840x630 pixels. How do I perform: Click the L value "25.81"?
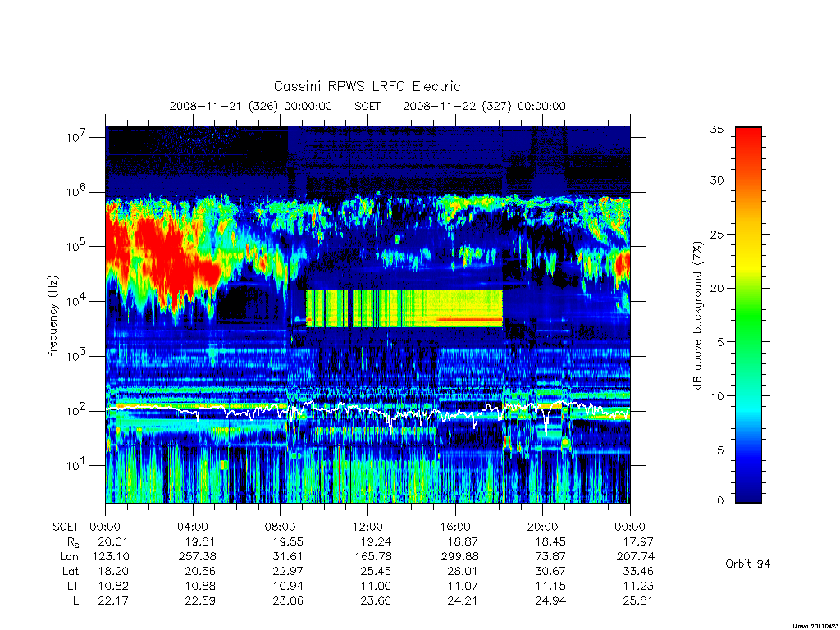pyautogui.click(x=637, y=600)
